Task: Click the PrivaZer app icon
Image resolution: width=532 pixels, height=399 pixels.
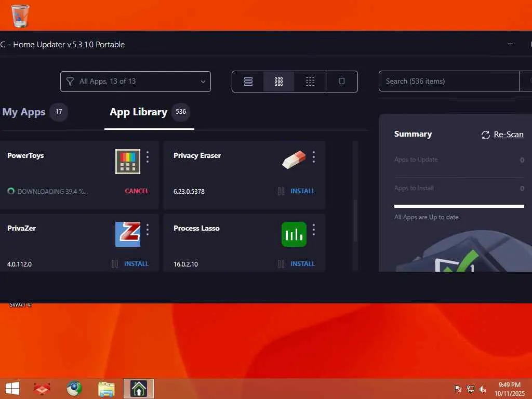Action: [x=128, y=234]
